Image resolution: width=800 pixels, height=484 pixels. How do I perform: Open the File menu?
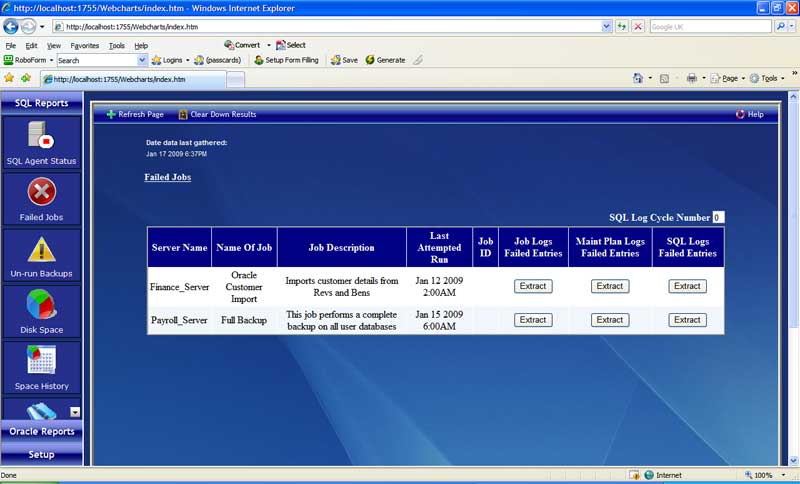pyautogui.click(x=10, y=45)
